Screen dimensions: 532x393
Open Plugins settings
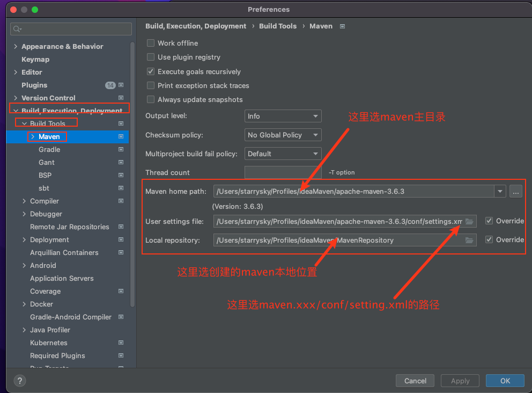click(34, 85)
